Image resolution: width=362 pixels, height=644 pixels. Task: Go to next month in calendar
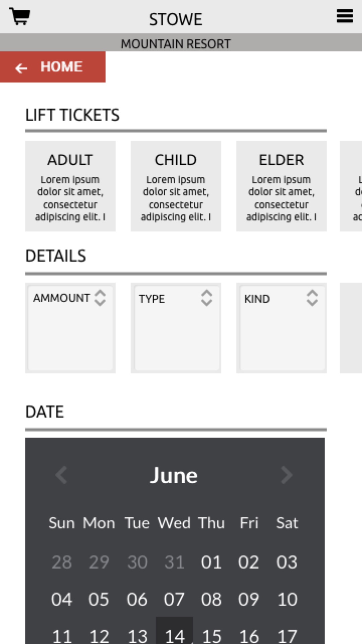[x=287, y=475]
